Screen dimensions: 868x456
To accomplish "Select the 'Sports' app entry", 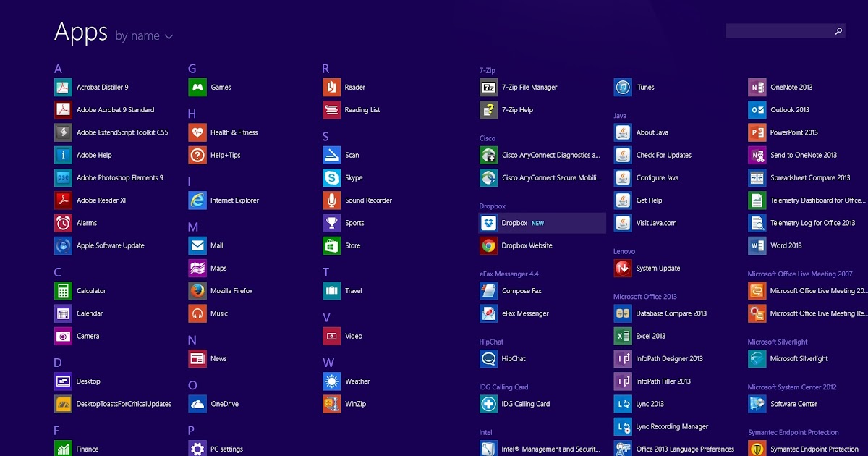I will click(x=344, y=223).
